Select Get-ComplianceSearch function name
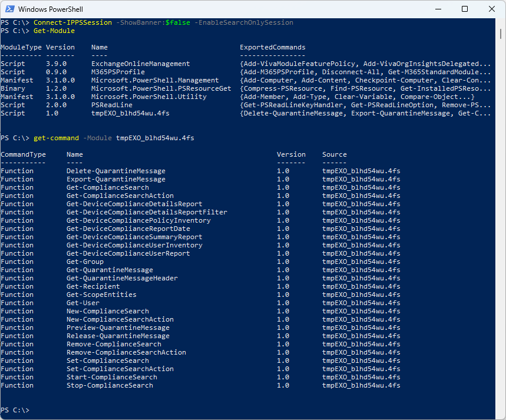The width and height of the screenshot is (506, 420). [108, 187]
